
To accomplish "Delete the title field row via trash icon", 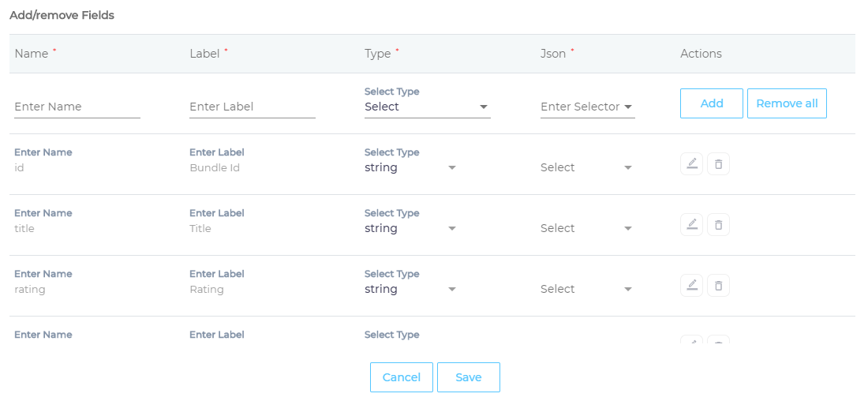I will (x=718, y=225).
